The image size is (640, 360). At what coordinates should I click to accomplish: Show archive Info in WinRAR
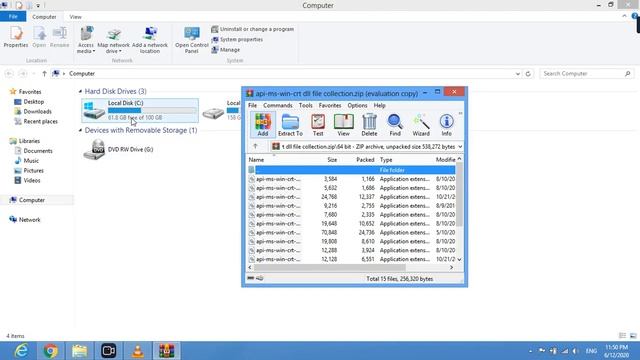coord(446,124)
